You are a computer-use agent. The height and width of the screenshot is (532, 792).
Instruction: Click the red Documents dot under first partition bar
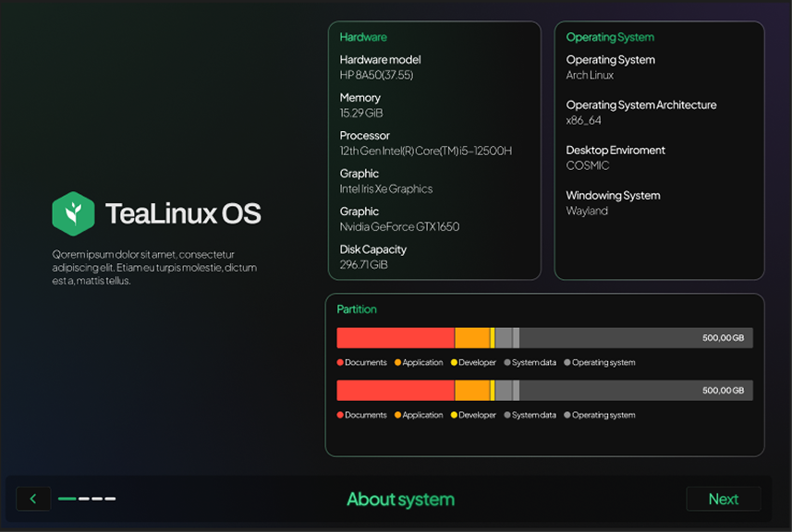point(340,363)
